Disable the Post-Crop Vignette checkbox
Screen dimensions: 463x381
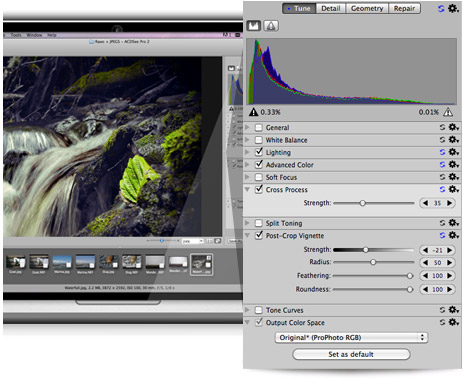[259, 235]
